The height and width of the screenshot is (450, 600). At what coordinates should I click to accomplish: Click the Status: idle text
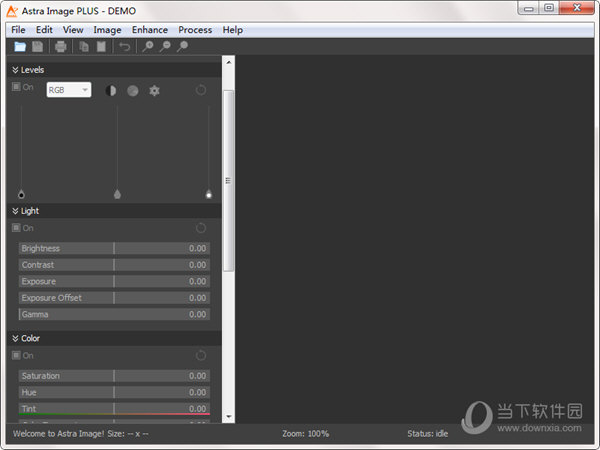(427, 434)
